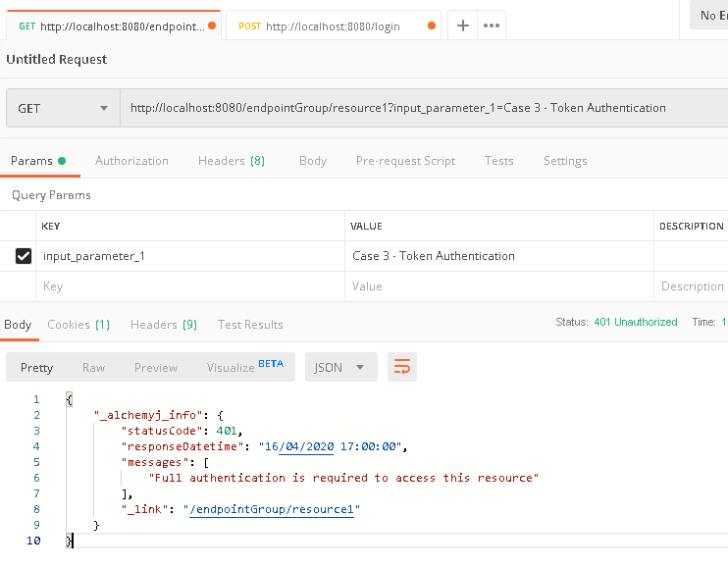Click the plus icon to open new tab
The image size is (728, 568).
pos(463,26)
